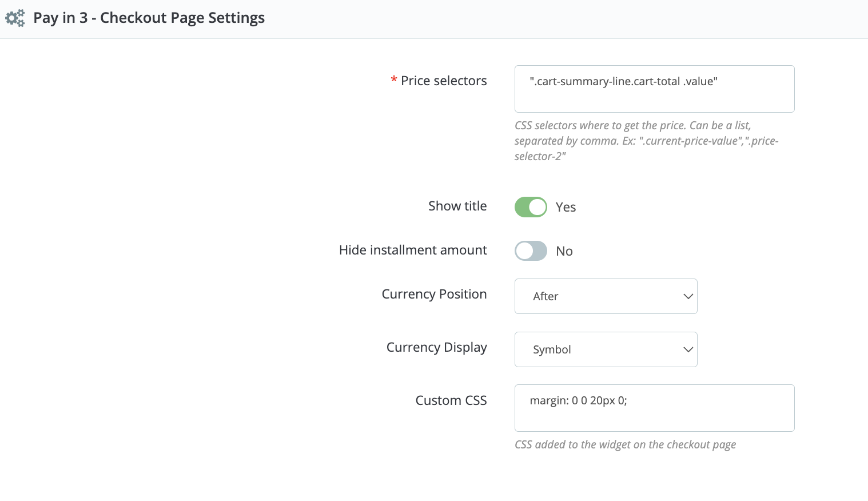Click the 'No' label next to Hide installment amount
Screen dimensions: 868x501
pos(564,251)
